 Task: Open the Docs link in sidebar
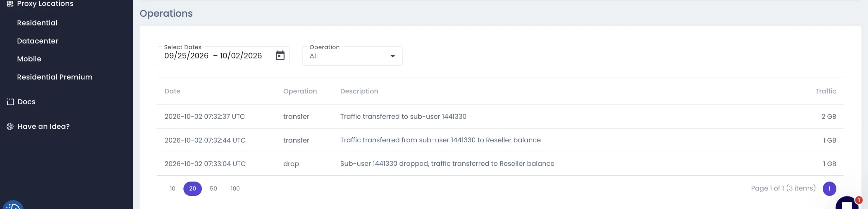pyautogui.click(x=26, y=102)
